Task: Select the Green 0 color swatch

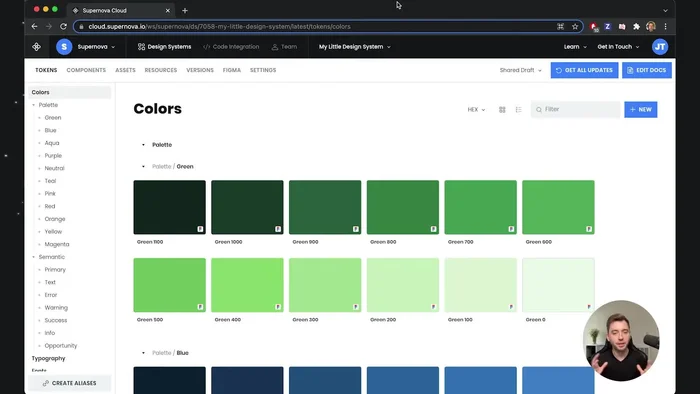Action: (x=558, y=285)
